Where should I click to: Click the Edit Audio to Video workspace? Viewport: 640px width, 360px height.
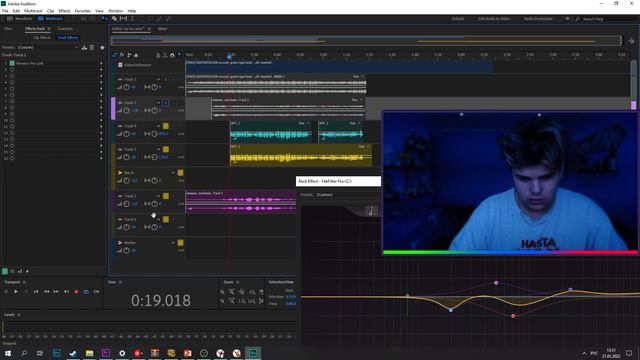point(493,19)
